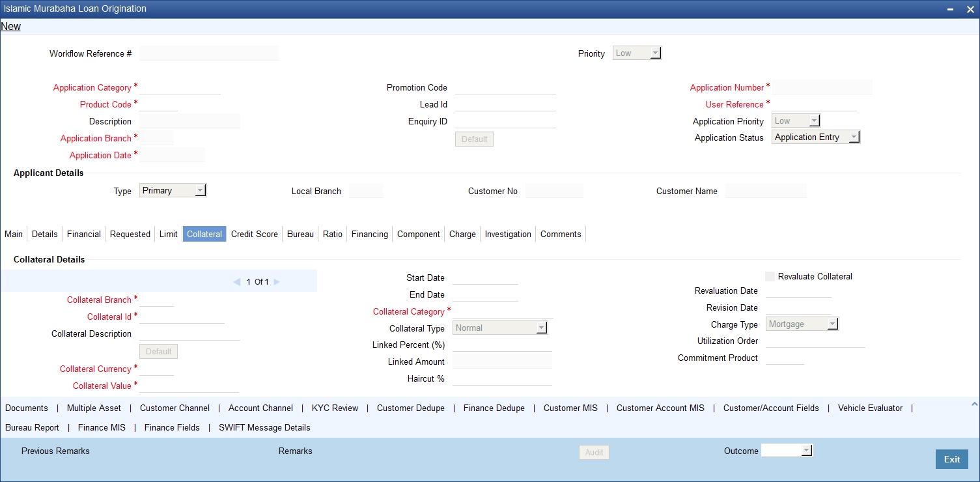Open the Customer/Account Fields link
The height and width of the screenshot is (482, 980).
coord(771,408)
